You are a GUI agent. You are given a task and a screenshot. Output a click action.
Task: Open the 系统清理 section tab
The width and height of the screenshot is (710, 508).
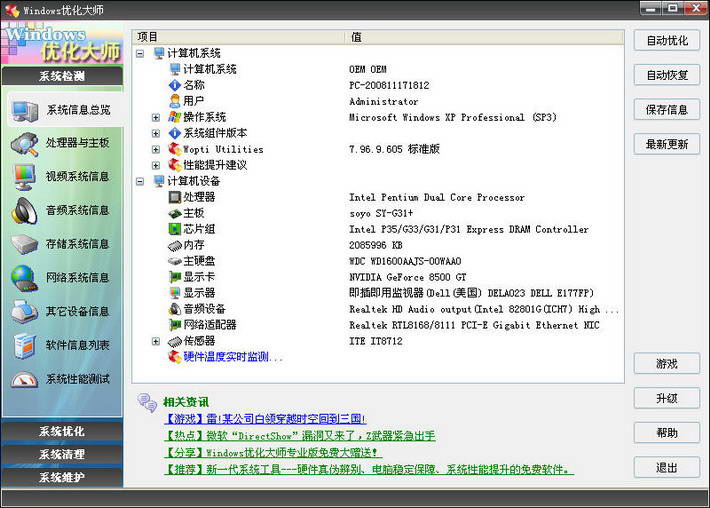(x=62, y=454)
